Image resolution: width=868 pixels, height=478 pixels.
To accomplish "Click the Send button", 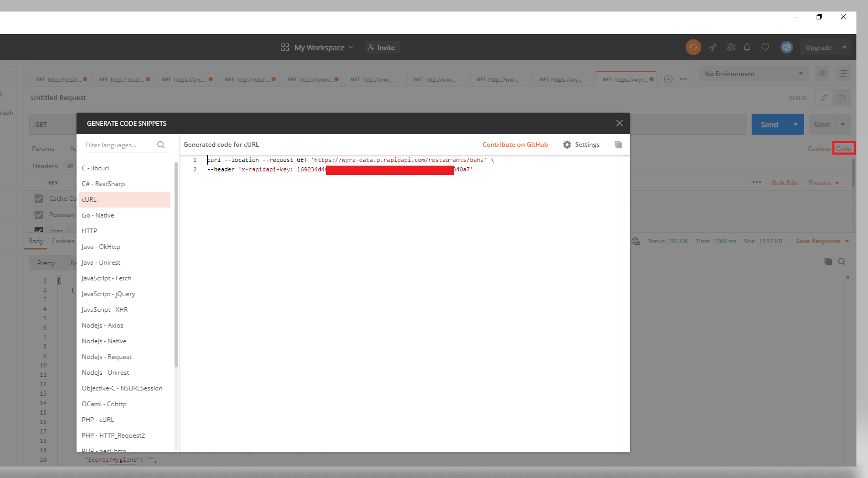I will tap(769, 124).
